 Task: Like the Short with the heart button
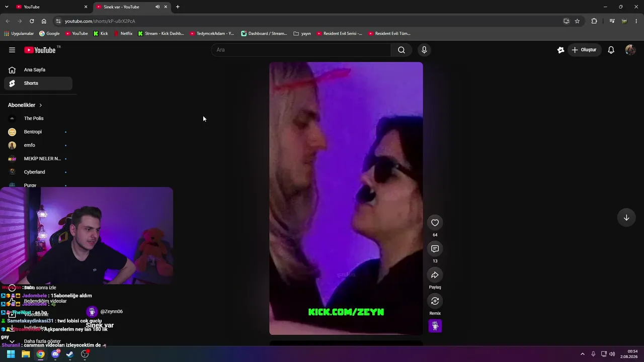[x=435, y=223]
